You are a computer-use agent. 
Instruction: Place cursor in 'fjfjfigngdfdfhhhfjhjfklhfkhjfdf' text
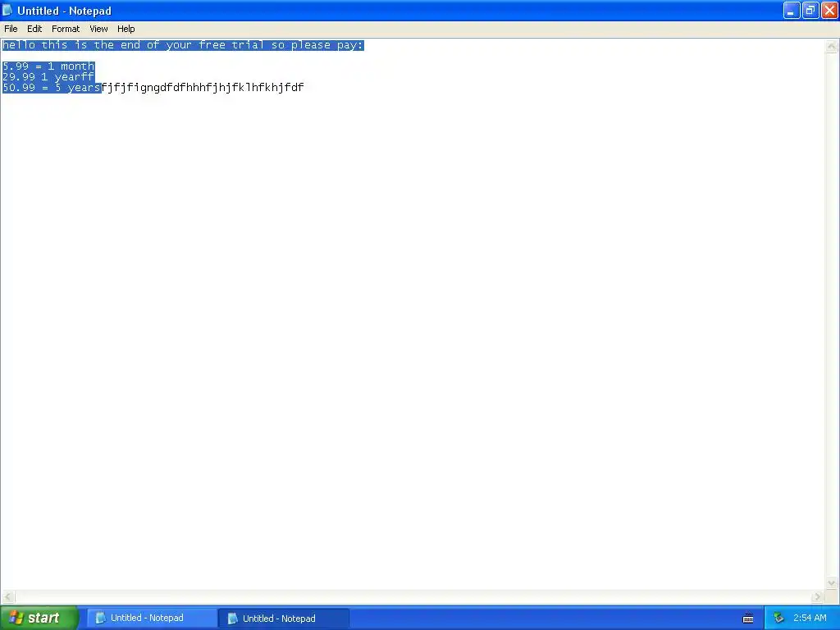[x=203, y=88]
